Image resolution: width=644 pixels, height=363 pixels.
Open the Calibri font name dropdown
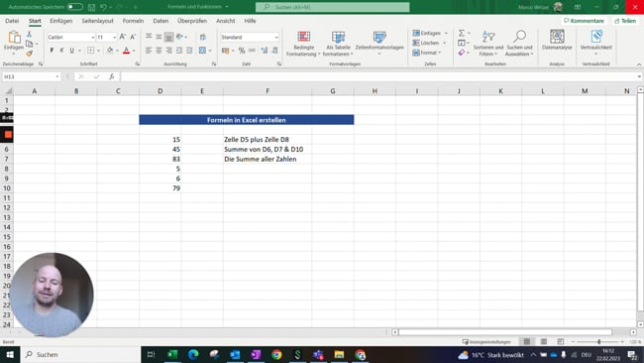pyautogui.click(x=92, y=37)
